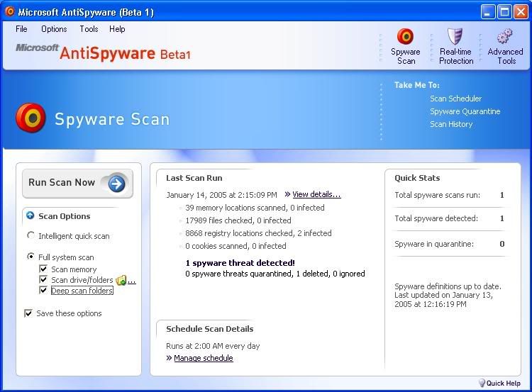532x392 pixels.
Task: Open the Options menu
Action: click(x=54, y=29)
